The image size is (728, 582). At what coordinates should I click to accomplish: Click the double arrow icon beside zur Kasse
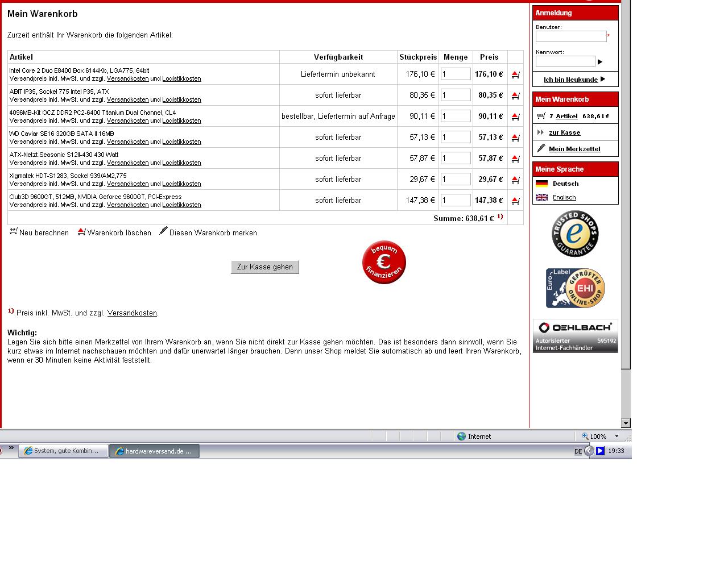click(540, 132)
